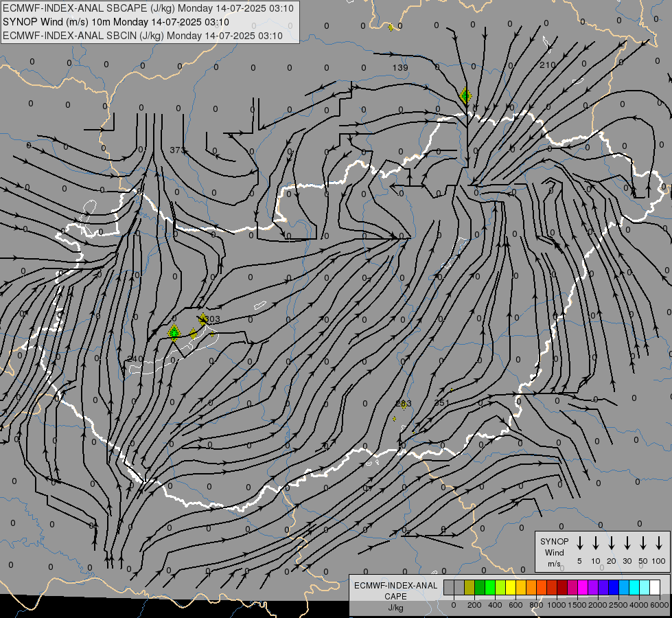Click the CAPE word in the color legend

[x=395, y=597]
